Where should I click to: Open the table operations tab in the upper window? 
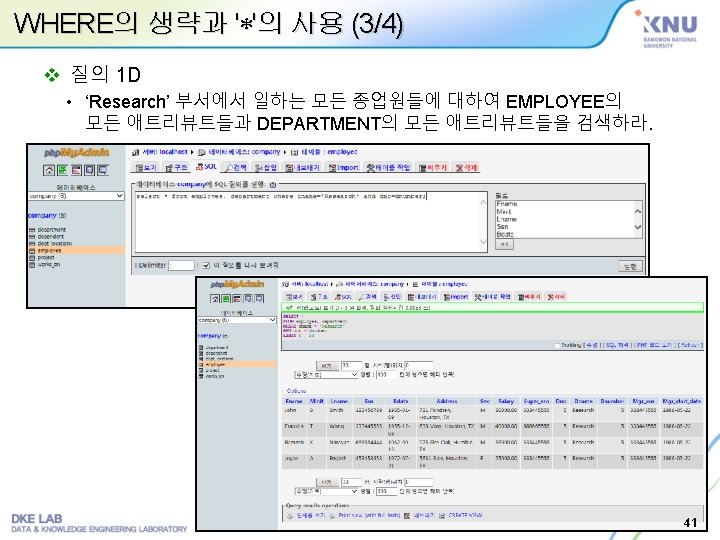388,168
